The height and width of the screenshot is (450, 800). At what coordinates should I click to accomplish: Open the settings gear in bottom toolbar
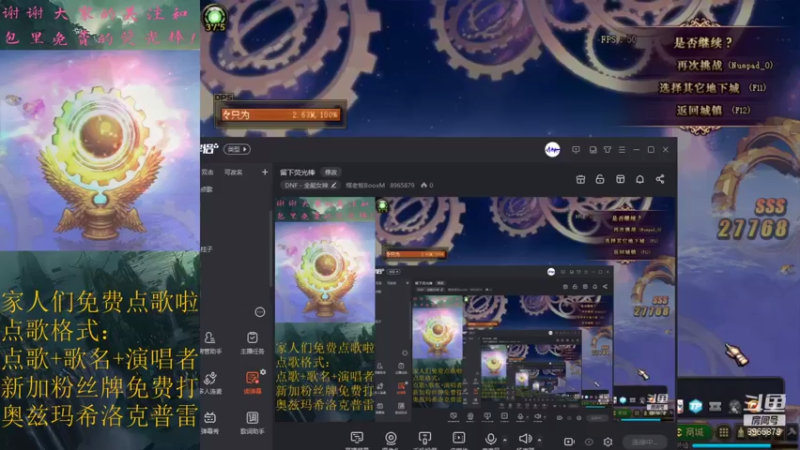pyautogui.click(x=608, y=442)
